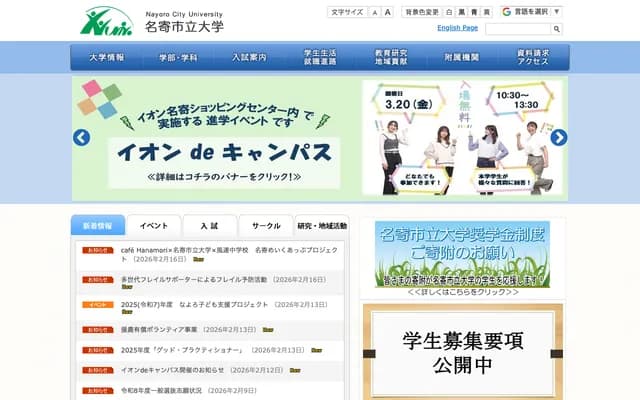Switch to the イベント tab
This screenshot has height=400, width=640.
[154, 226]
